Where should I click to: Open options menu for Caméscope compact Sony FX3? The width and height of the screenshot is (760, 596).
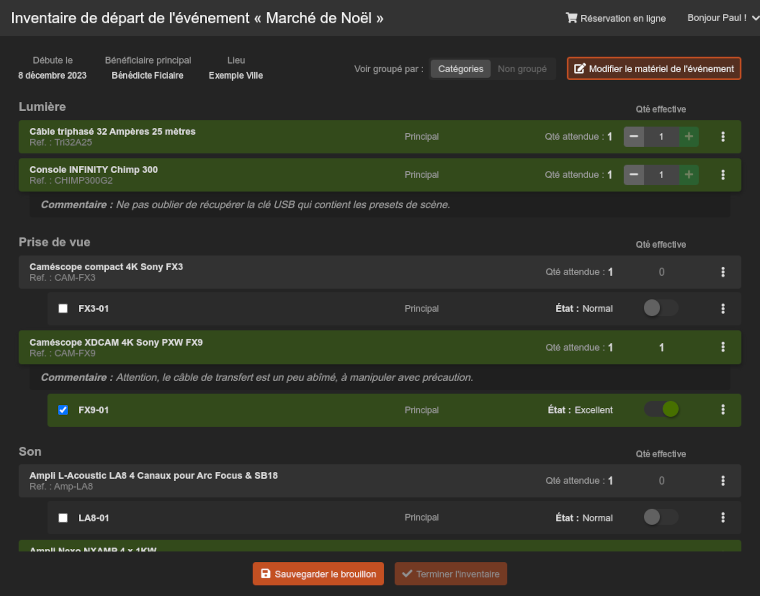(x=723, y=272)
